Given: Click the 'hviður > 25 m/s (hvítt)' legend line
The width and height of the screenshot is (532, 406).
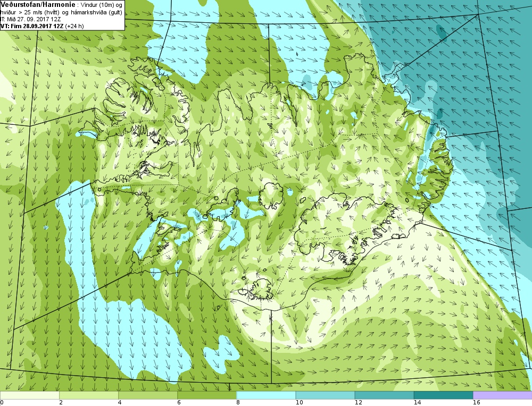Looking at the screenshot, I should 30,13.
